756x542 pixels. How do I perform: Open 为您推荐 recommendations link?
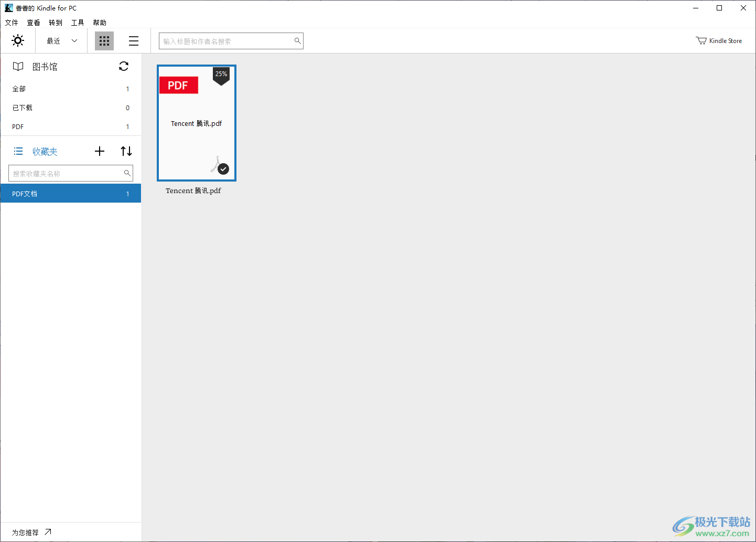(x=26, y=533)
